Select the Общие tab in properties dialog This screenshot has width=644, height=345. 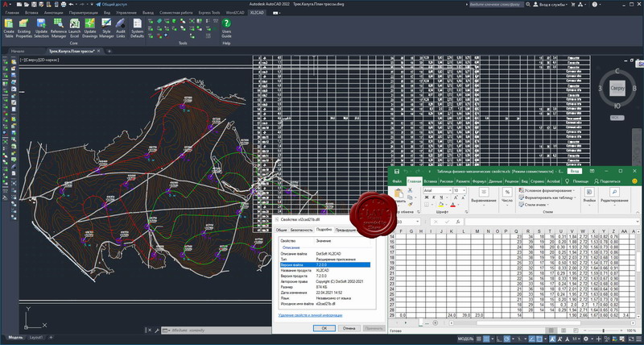pyautogui.click(x=281, y=231)
